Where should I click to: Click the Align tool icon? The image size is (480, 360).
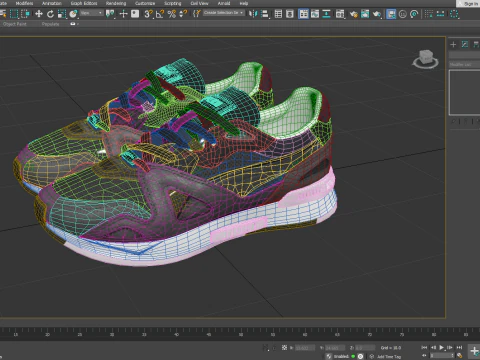click(x=265, y=14)
